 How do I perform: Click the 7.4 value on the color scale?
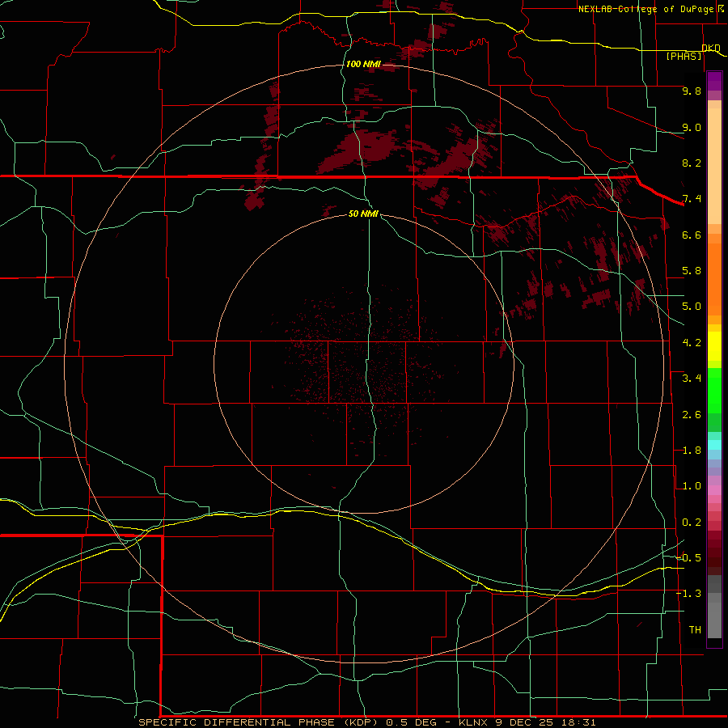tap(692, 199)
